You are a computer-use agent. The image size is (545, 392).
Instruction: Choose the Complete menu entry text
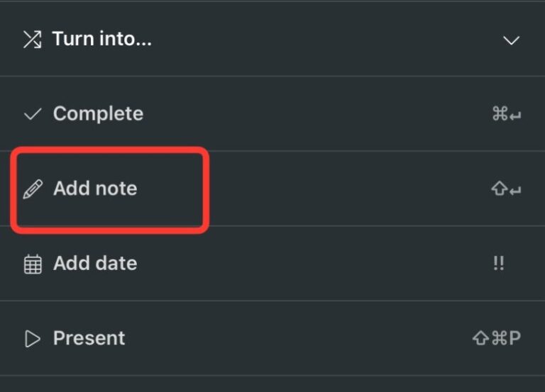(x=98, y=113)
